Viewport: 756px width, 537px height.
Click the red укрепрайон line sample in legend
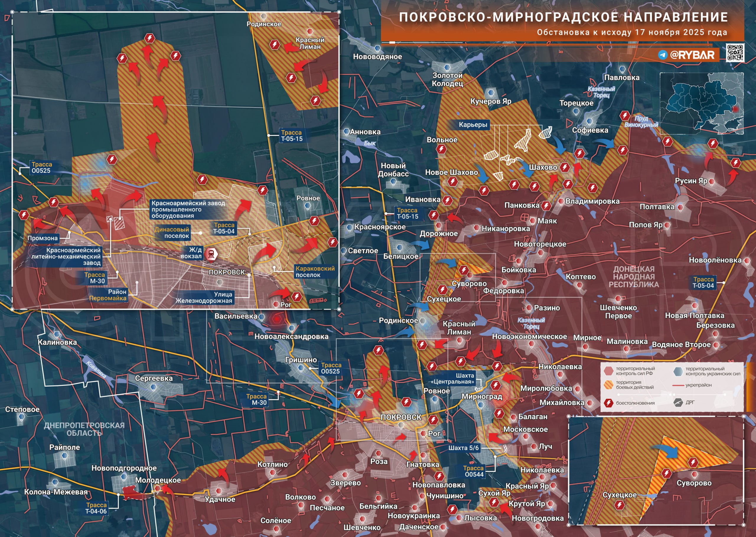coord(678,386)
